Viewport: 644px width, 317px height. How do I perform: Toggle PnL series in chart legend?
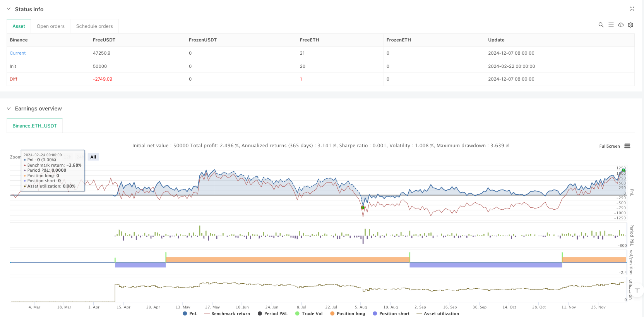(190, 314)
